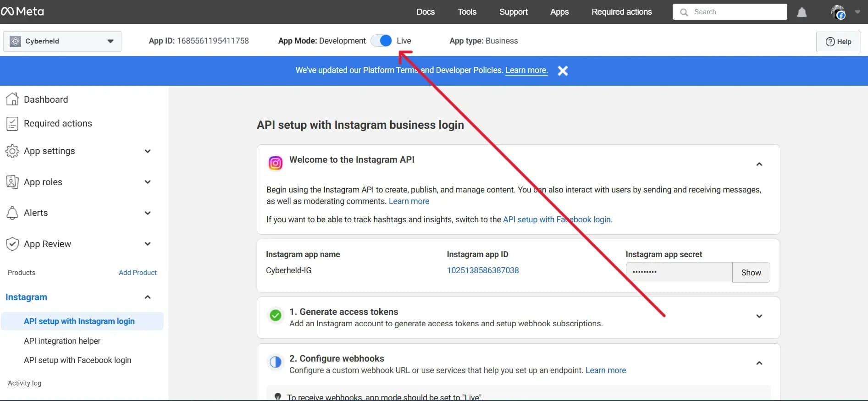Click the Dashboard home icon
The height and width of the screenshot is (401, 868).
click(12, 99)
